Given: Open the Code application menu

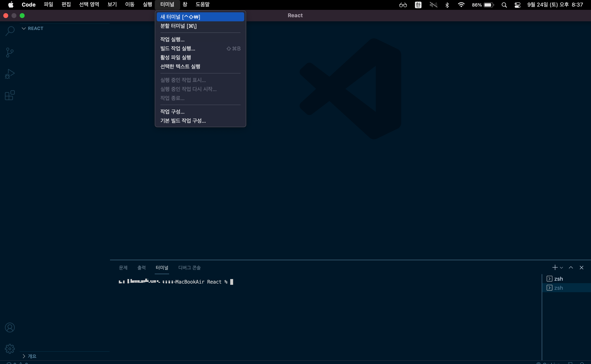Looking at the screenshot, I should click(29, 5).
